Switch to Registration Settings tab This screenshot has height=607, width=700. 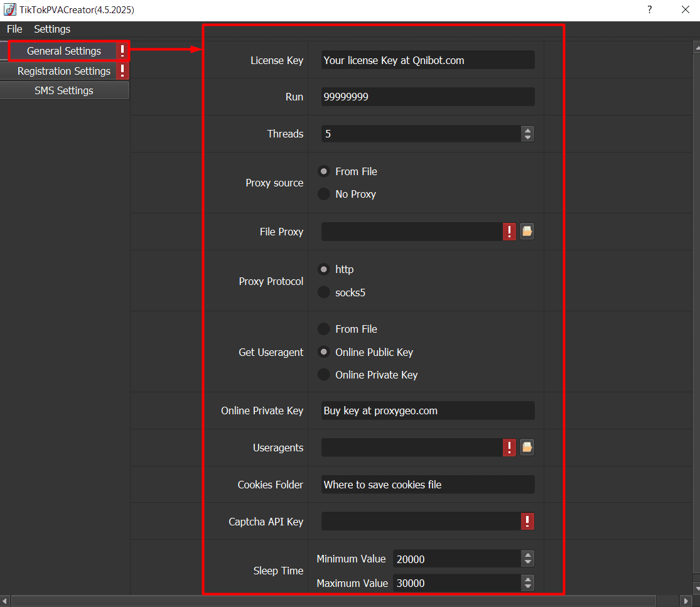64,71
